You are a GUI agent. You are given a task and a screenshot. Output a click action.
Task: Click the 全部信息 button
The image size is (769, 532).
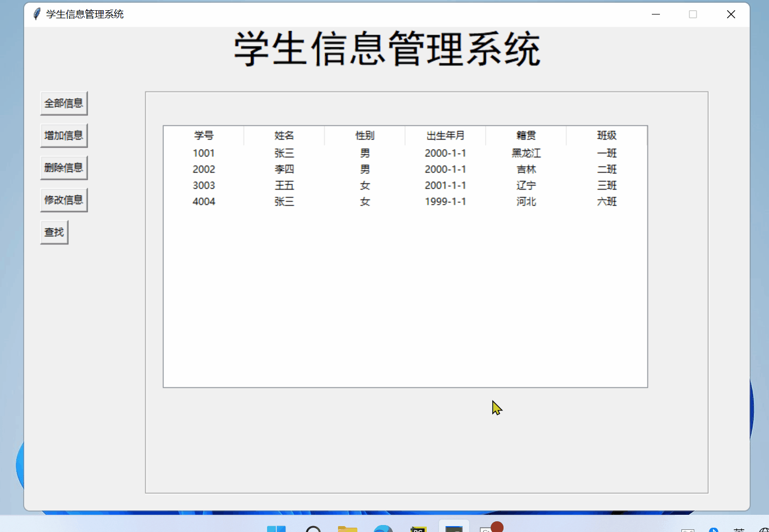(x=64, y=103)
